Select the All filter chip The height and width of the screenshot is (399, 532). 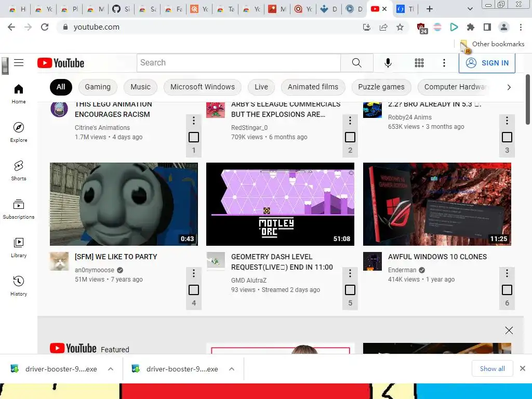point(61,87)
